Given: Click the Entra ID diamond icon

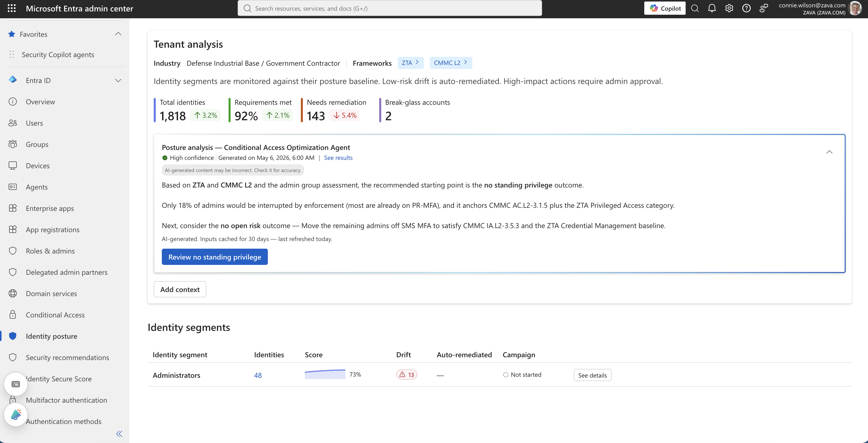Looking at the screenshot, I should 13,80.
